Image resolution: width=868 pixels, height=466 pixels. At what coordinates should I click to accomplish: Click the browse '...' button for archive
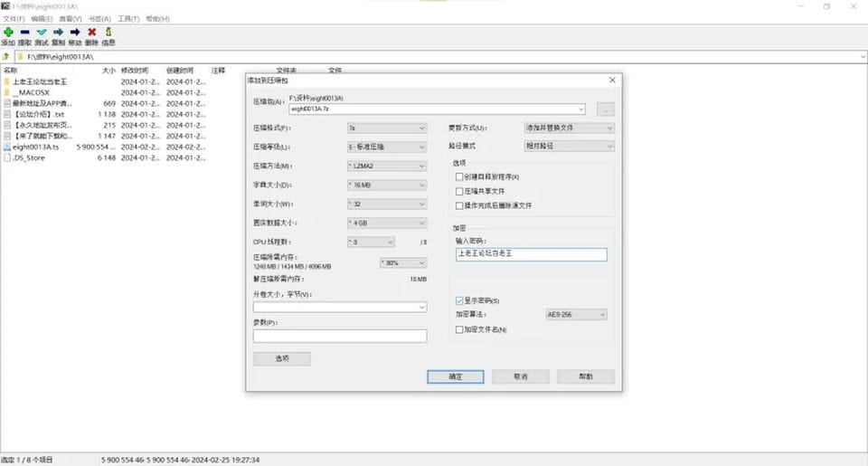(606, 109)
